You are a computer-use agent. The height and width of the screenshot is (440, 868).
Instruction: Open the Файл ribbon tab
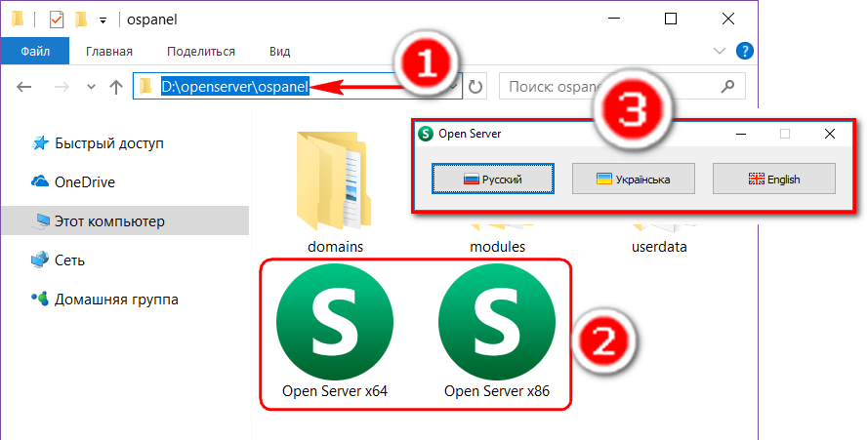35,52
